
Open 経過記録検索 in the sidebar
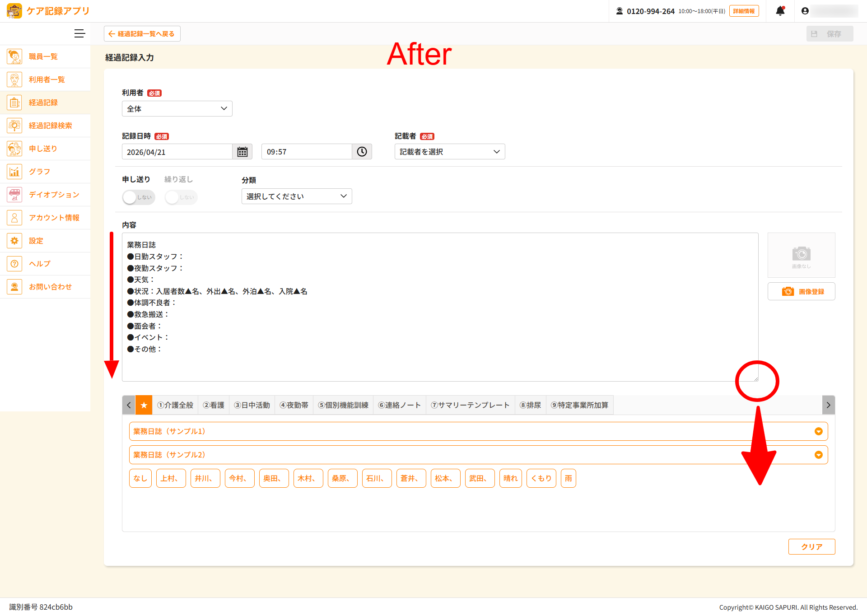pos(50,126)
